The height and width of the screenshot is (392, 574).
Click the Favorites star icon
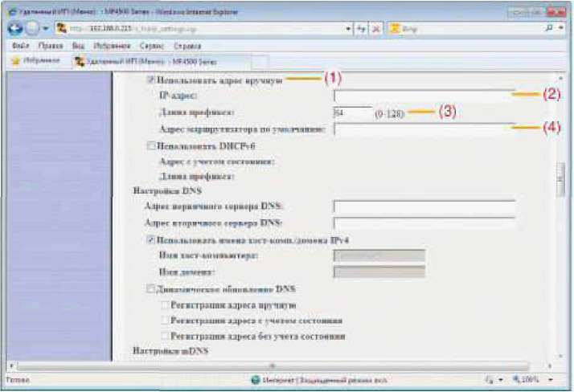14,60
